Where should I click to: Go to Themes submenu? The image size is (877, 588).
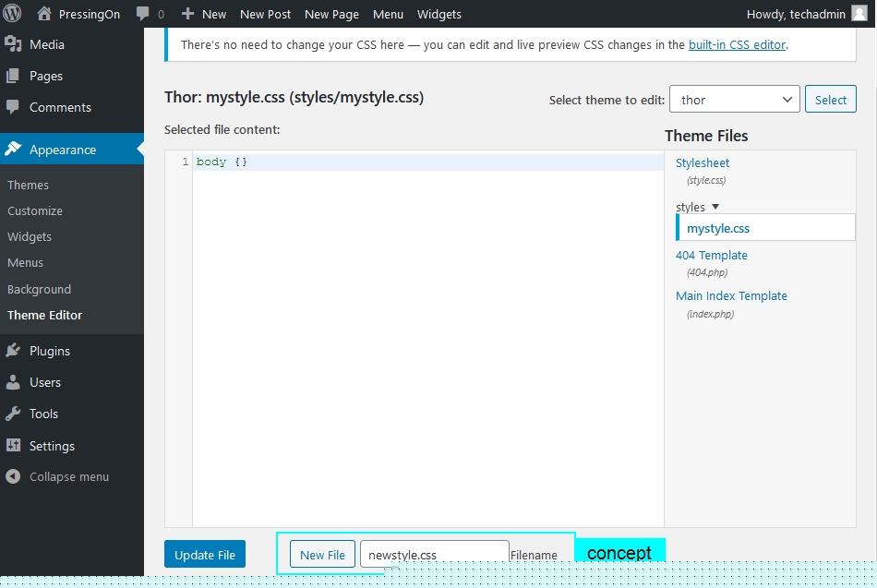(28, 185)
